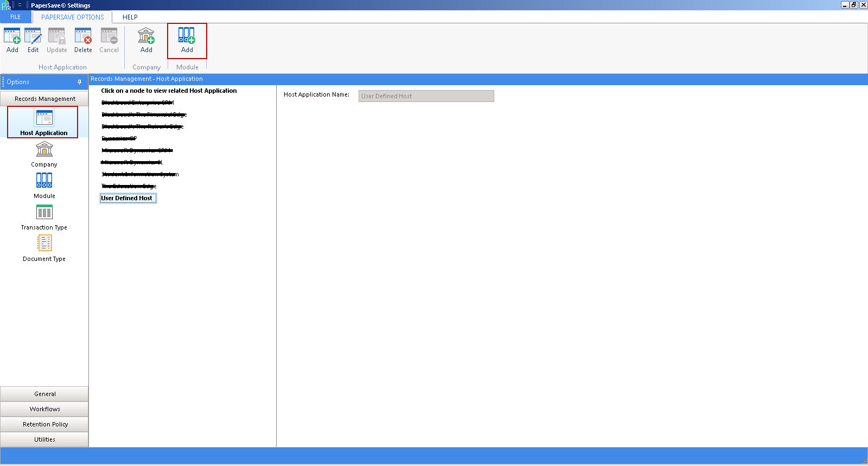
Task: Expand the Retention Policy section
Action: [44, 424]
